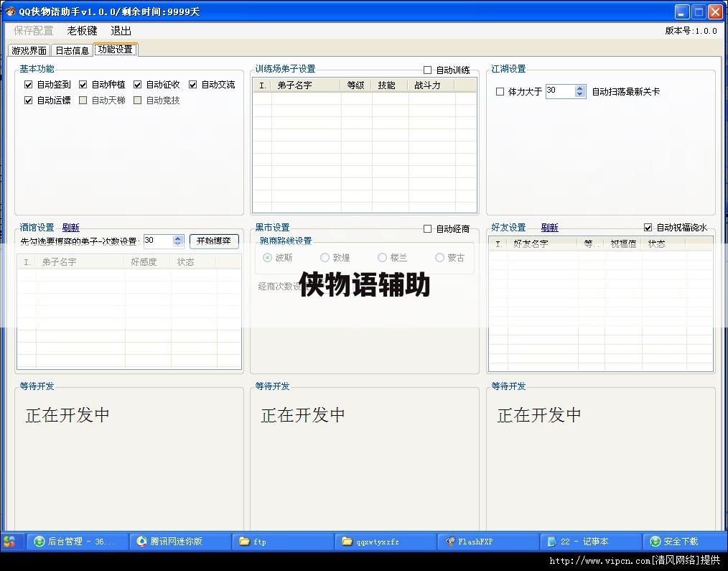Close the QQ侠物语助手 window

pyautogui.click(x=715, y=11)
